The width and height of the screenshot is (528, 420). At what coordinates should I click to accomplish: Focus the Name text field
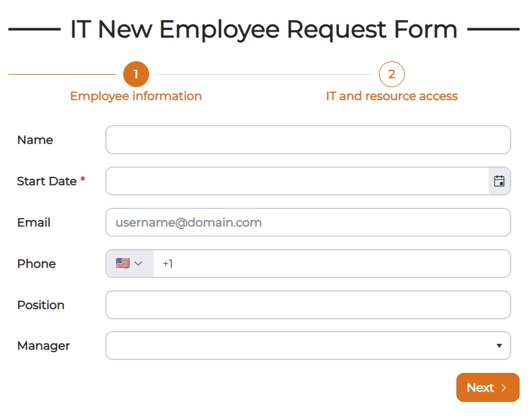click(308, 140)
